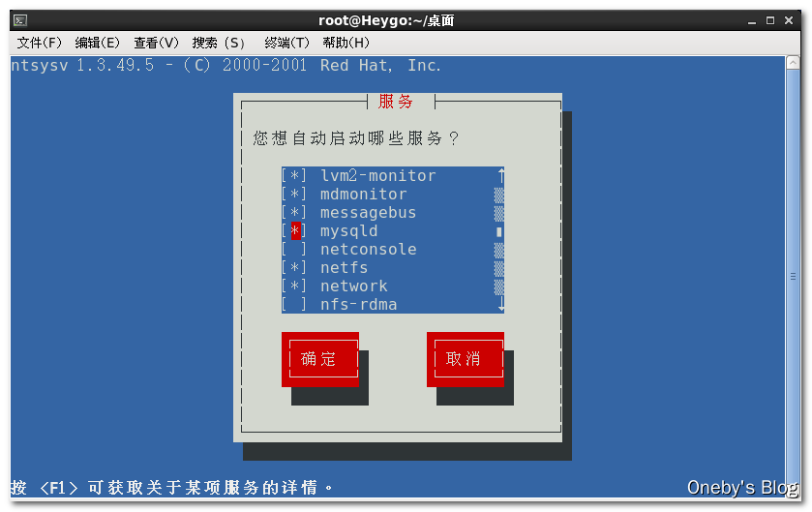This screenshot has height=512, width=812.
Task: Click the terminal window scrollbar up arrow
Action: coord(793,63)
